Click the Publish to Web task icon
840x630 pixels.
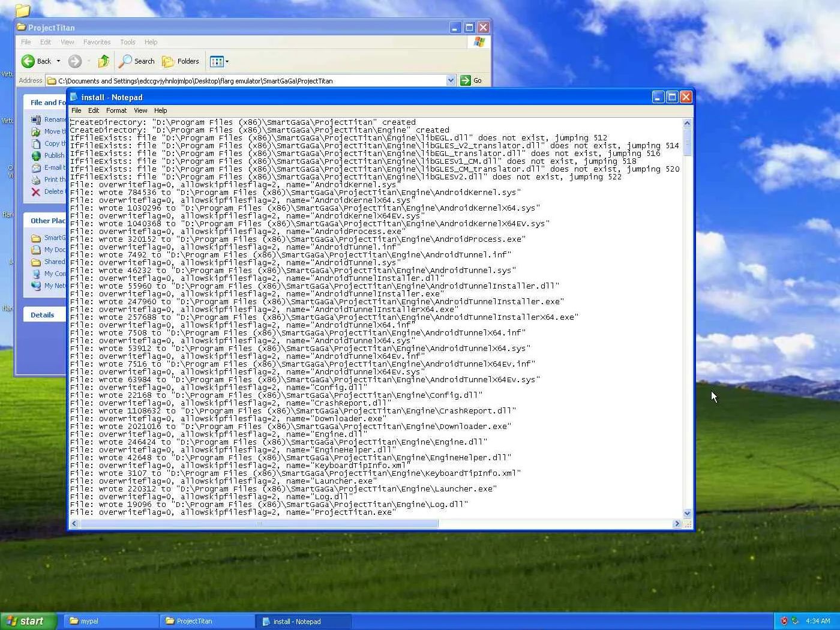click(36, 155)
